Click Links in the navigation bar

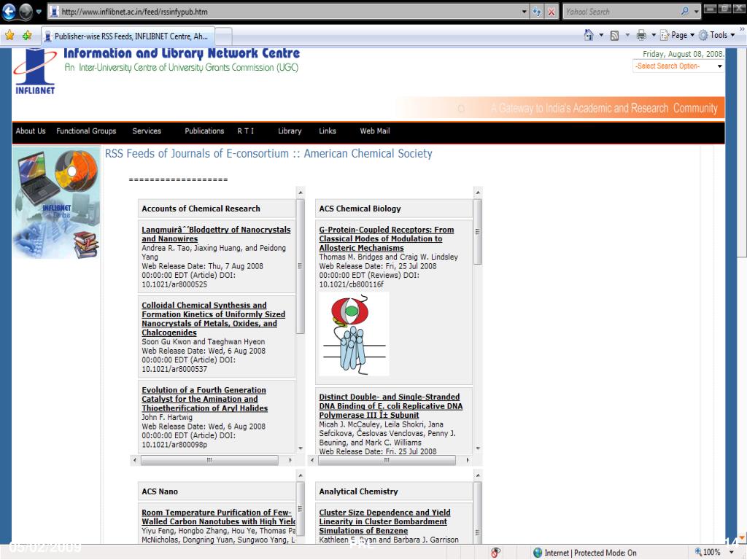pyautogui.click(x=328, y=131)
